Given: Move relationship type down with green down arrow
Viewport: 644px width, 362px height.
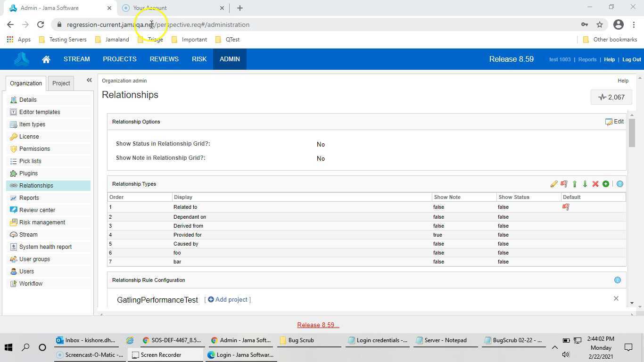Looking at the screenshot, I should [x=585, y=184].
